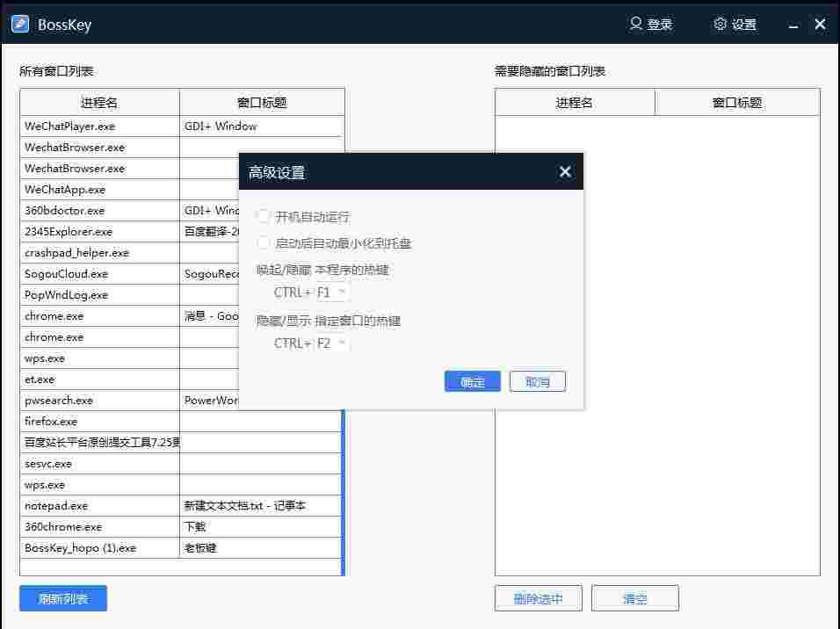Close the 高级设置 dialog via its X icon
Screen dimensions: 840x629
[x=565, y=171]
